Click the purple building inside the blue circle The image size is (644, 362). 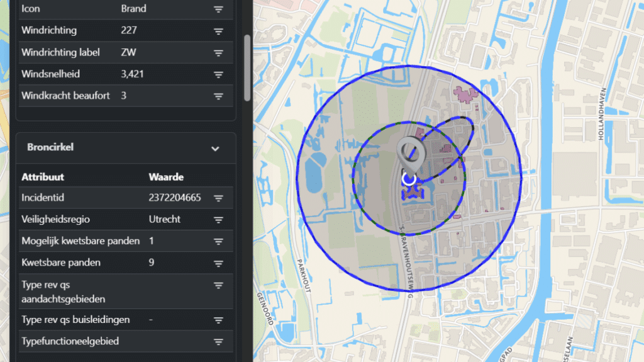466,96
